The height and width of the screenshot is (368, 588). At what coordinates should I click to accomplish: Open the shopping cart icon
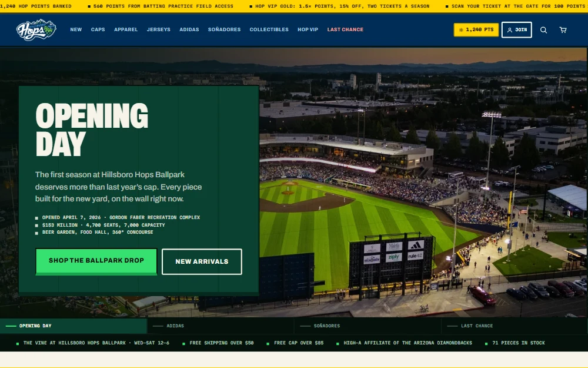[x=563, y=30]
